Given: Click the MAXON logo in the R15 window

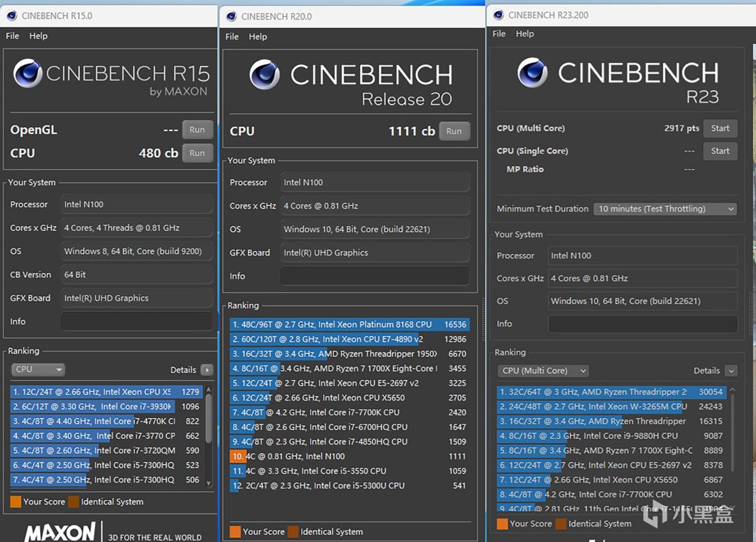Looking at the screenshot, I should pos(59,532).
